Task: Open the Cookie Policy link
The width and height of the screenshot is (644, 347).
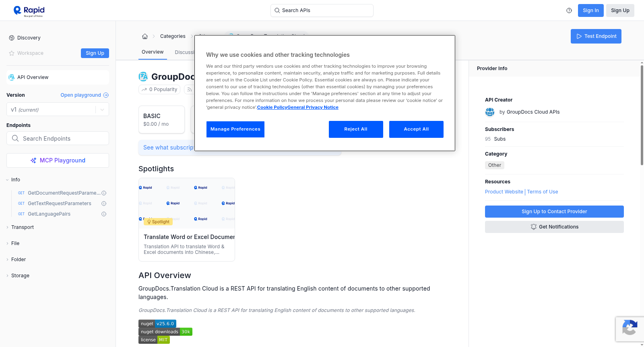Action: click(272, 107)
